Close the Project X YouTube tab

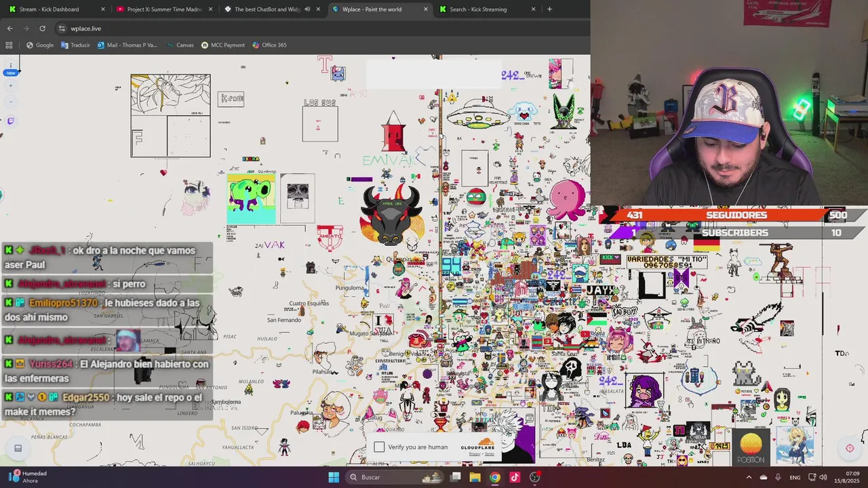[211, 9]
